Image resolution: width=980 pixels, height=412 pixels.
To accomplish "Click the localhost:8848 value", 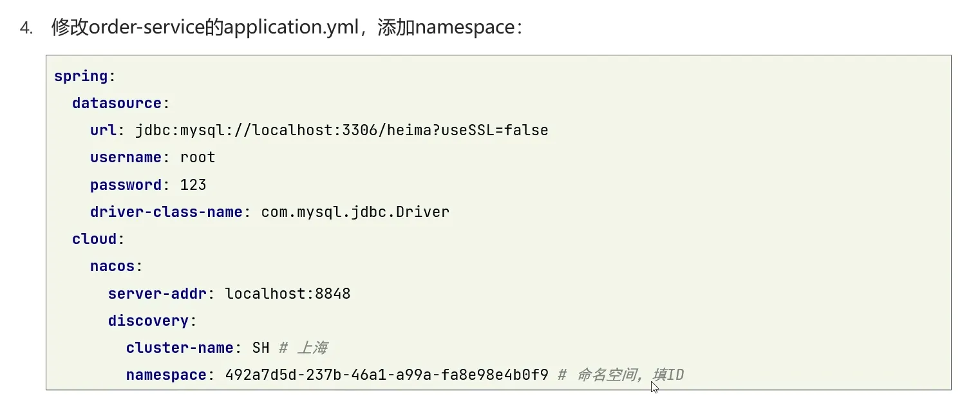I will pyautogui.click(x=287, y=294).
